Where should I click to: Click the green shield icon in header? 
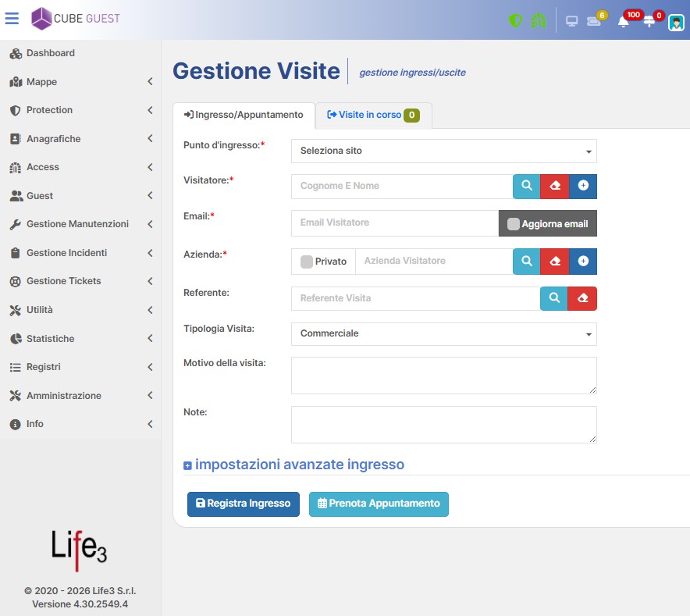[x=515, y=20]
